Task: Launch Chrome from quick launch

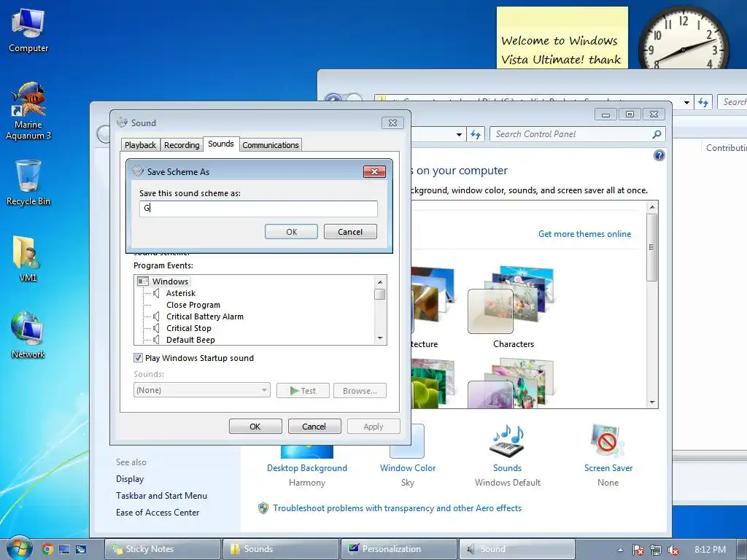Action: coord(47,549)
